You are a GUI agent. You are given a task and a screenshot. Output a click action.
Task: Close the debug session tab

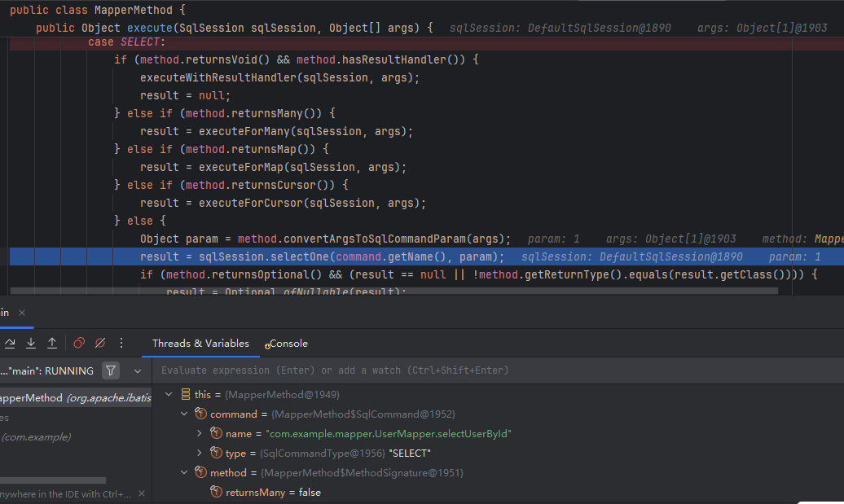pos(22,313)
